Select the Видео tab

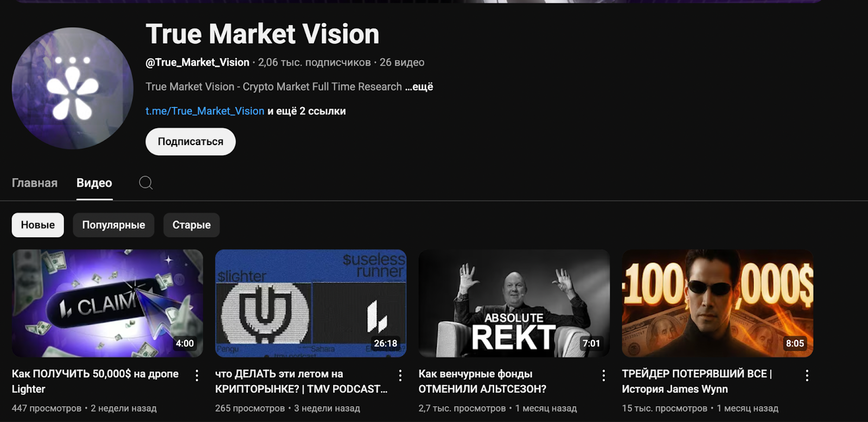coord(94,183)
